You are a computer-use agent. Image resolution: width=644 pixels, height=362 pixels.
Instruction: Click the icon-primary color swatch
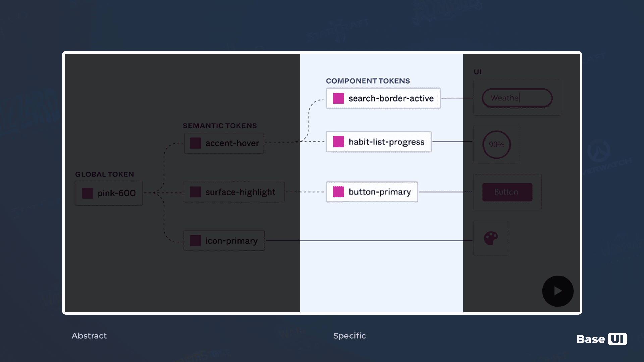[195, 241]
